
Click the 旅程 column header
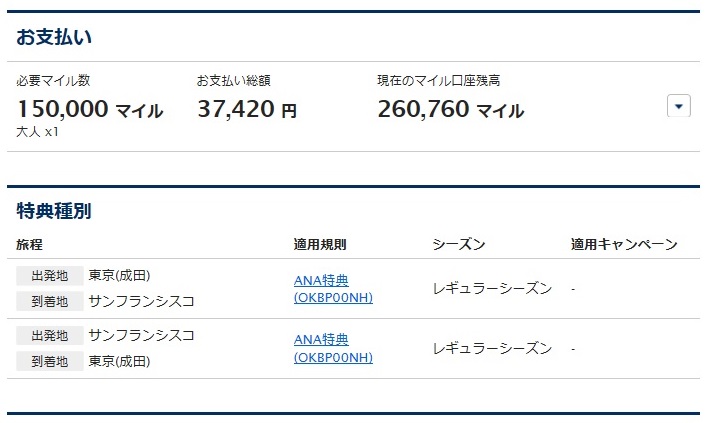click(x=30, y=244)
